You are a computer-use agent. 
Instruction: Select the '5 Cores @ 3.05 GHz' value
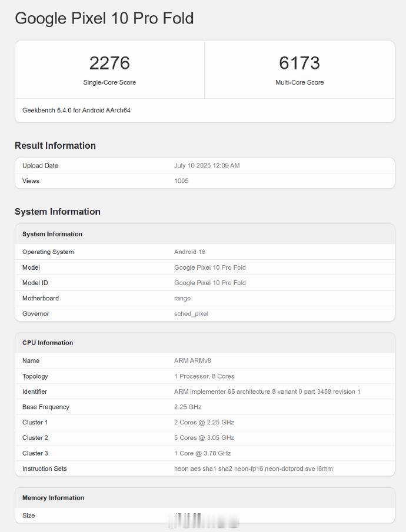pos(204,438)
